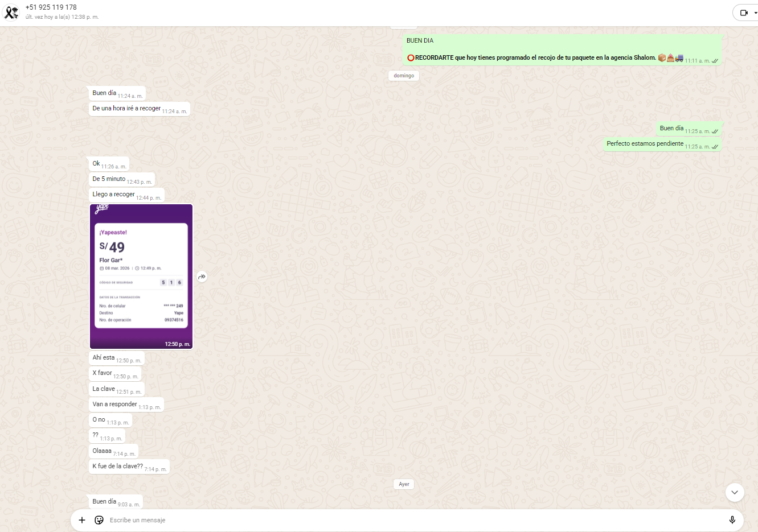Image resolution: width=758 pixels, height=532 pixels.
Task: Click the 'Van a responder' message bubble
Action: pyautogui.click(x=115, y=405)
